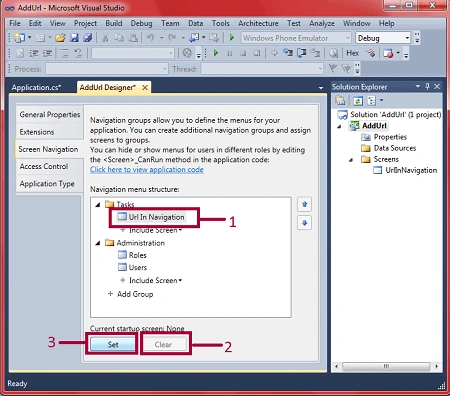
Task: Click the Step Into debug icon
Action: click(x=287, y=53)
